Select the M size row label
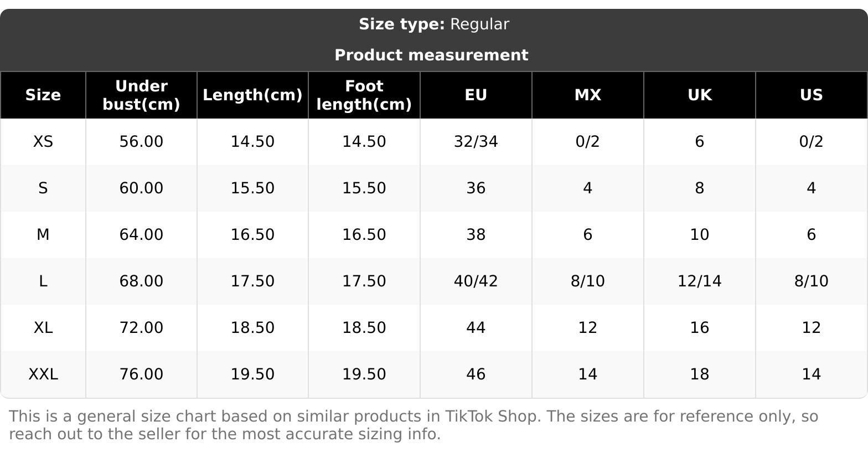This screenshot has width=868, height=452. (43, 235)
